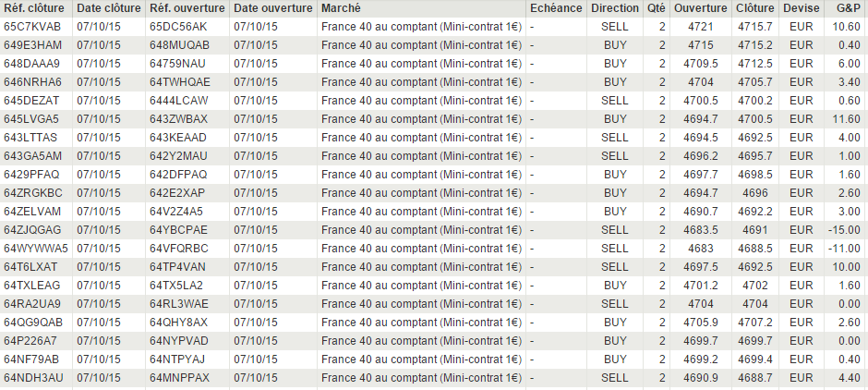Sort by G&P column header
Screen dimensions: 868x390
point(848,7)
